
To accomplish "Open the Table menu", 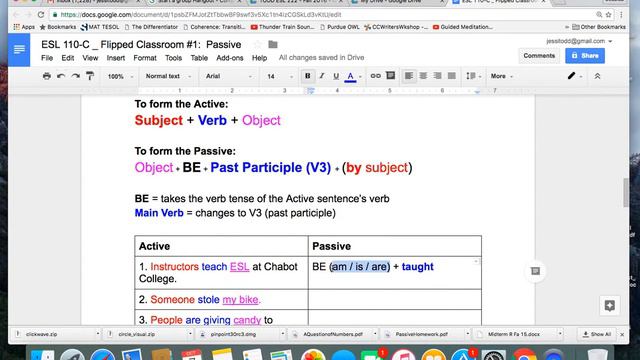I will [x=199, y=58].
